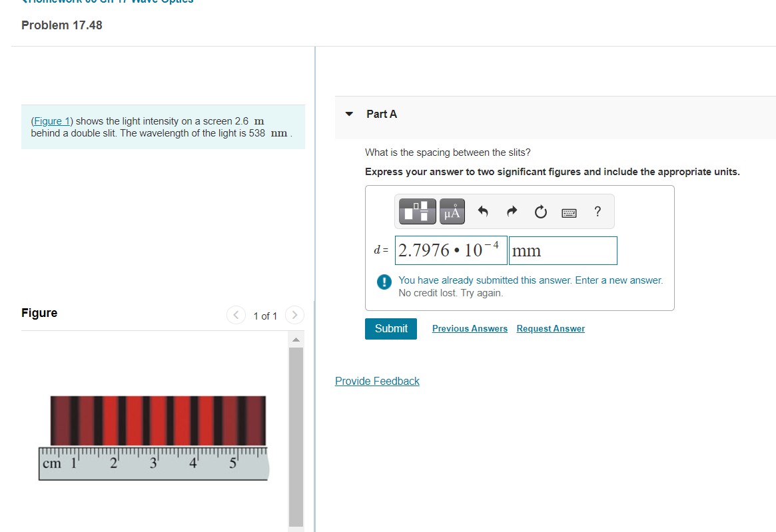Click the 'already submitted this answer' message

(530, 280)
